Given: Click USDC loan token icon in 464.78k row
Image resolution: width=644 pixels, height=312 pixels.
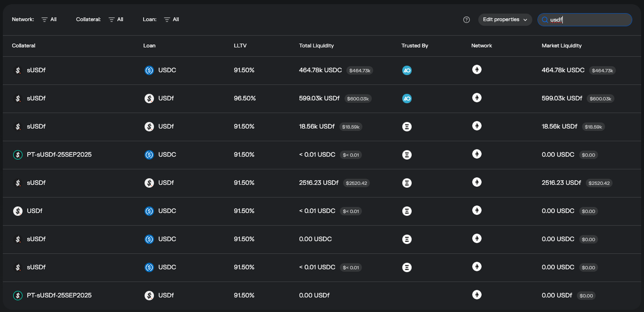Looking at the screenshot, I should (149, 70).
